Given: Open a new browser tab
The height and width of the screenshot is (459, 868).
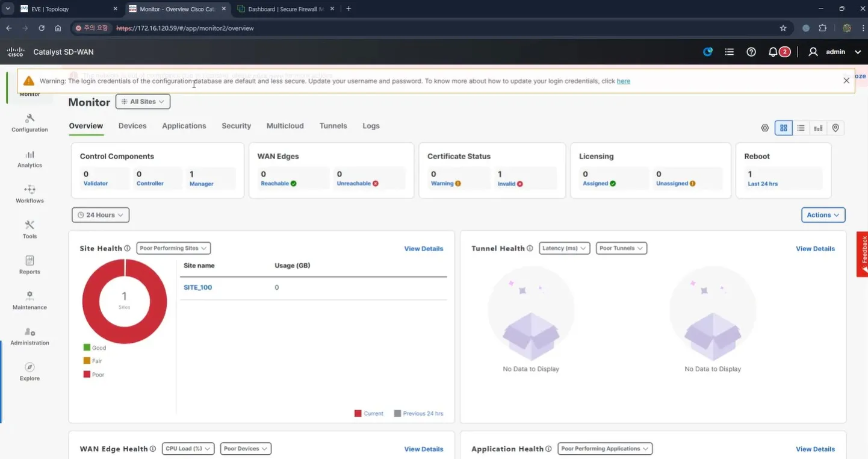Looking at the screenshot, I should (x=349, y=9).
